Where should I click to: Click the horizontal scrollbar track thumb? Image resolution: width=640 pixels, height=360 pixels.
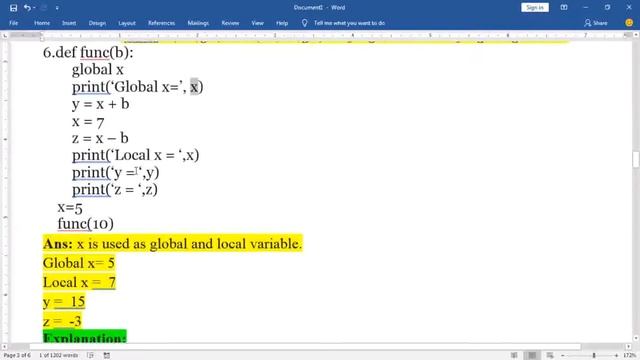tap(305, 347)
